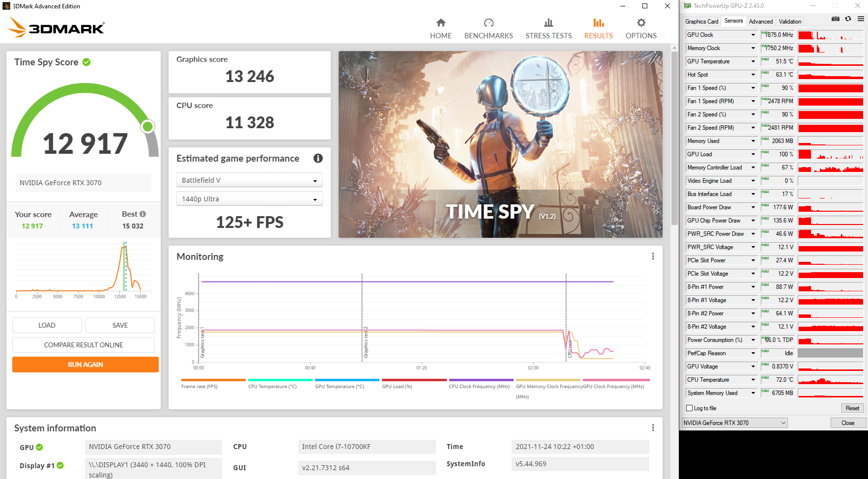The height and width of the screenshot is (479, 868).
Task: Go to the STRESS TESTS menu label
Action: 549,36
